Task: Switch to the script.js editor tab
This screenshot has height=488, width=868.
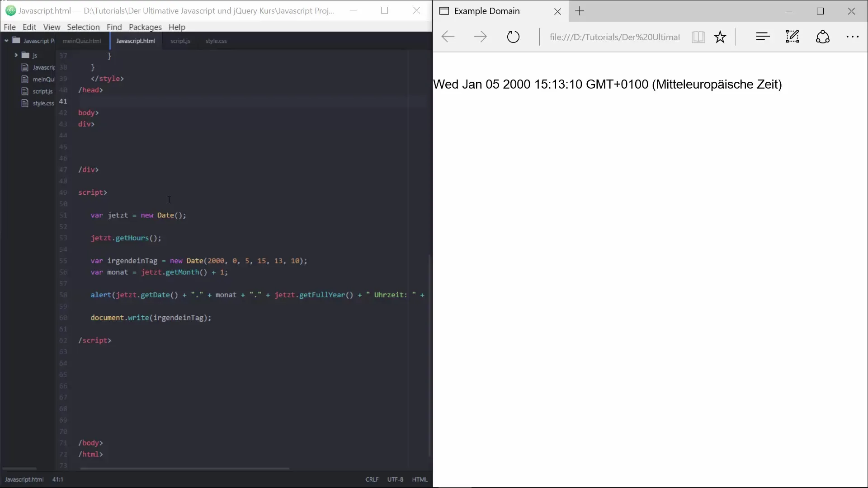Action: coord(180,41)
